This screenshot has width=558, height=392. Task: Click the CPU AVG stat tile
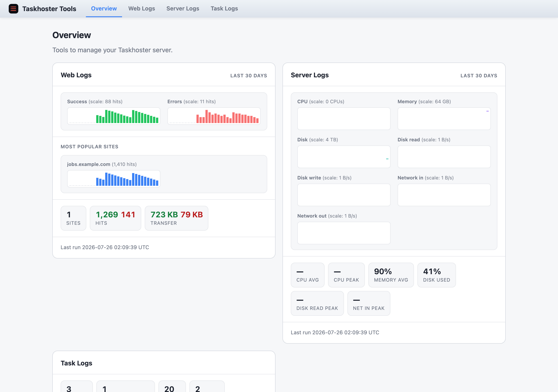point(307,275)
